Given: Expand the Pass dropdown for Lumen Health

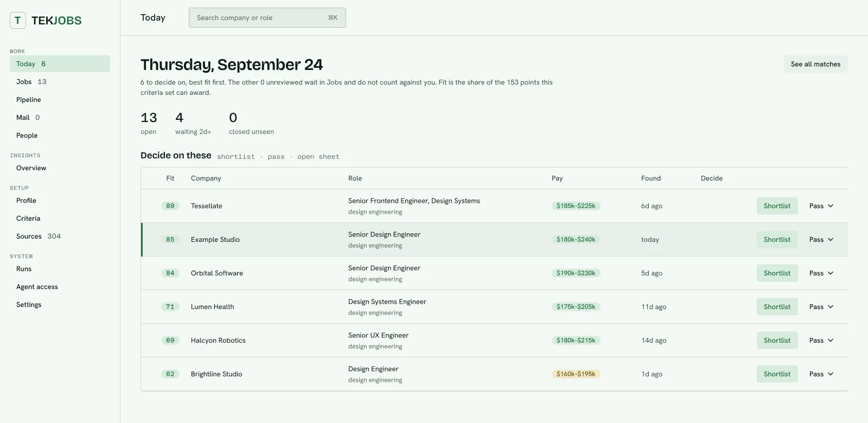Looking at the screenshot, I should (821, 306).
